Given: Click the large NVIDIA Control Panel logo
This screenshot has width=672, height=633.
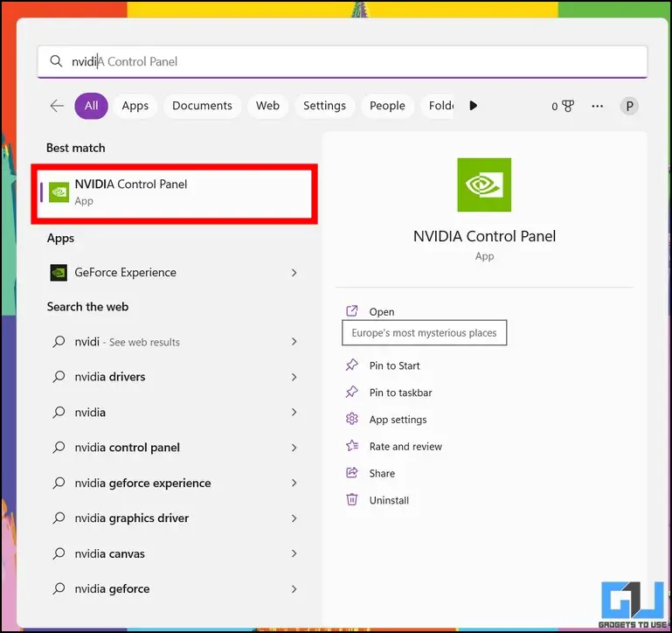Looking at the screenshot, I should [484, 184].
